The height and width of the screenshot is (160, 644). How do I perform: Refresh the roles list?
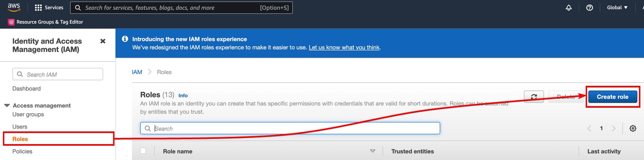[534, 97]
